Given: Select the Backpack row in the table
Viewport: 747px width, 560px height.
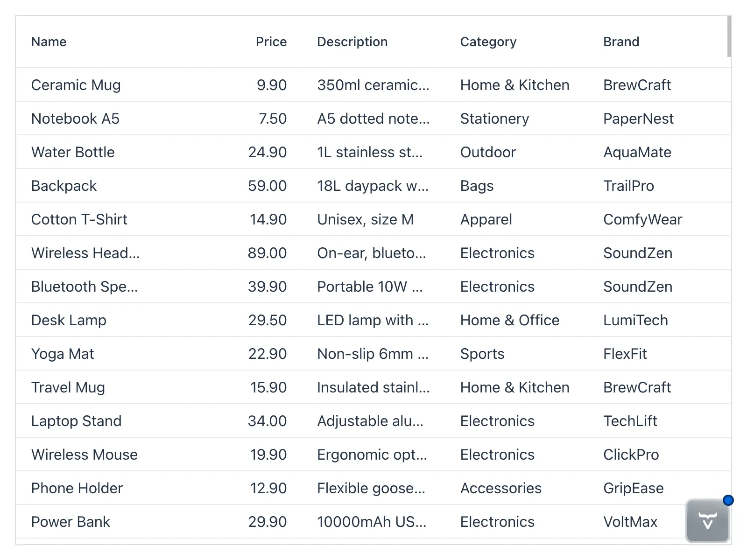Looking at the screenshot, I should point(64,186).
